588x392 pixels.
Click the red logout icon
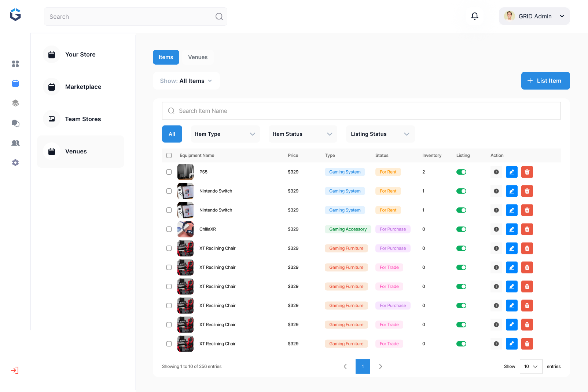(15, 370)
